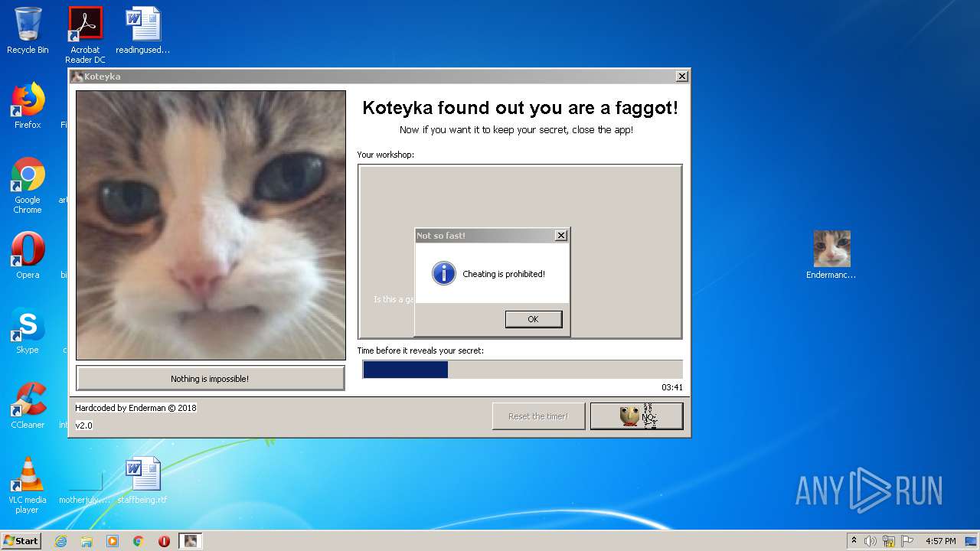Click the 03:41 timer text
The width and height of the screenshot is (980, 551).
[672, 387]
